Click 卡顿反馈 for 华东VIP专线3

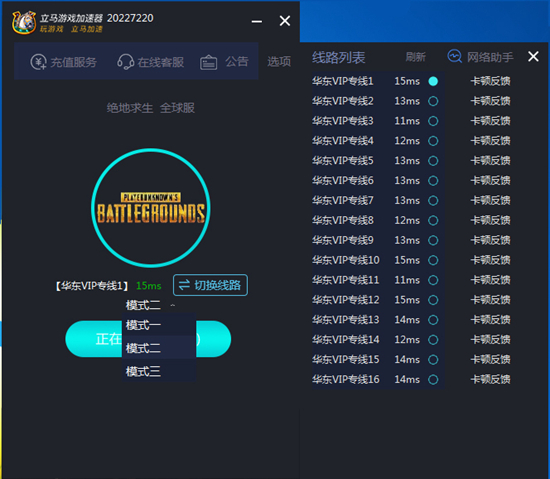[x=490, y=121]
